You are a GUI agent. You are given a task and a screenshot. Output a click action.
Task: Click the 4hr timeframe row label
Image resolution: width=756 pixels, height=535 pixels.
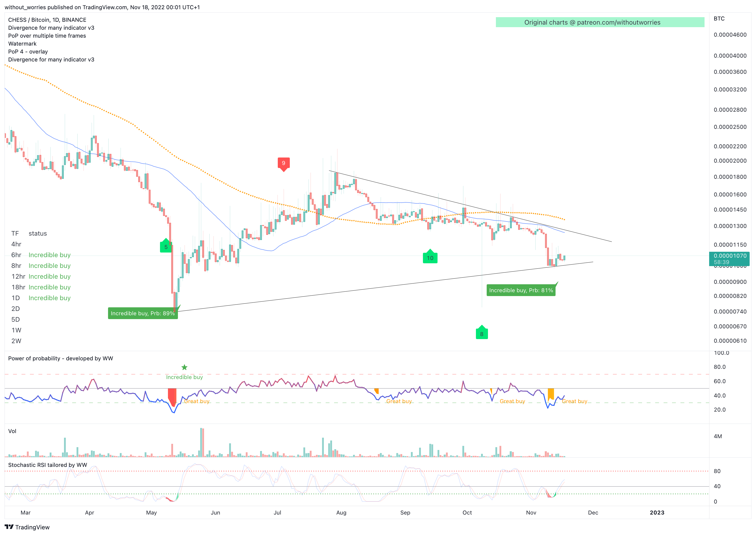[16, 244]
